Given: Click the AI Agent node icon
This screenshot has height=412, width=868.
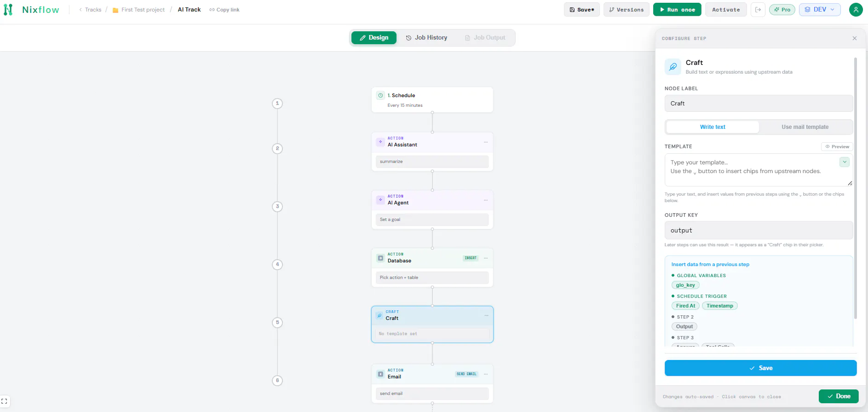Looking at the screenshot, I should (x=380, y=200).
